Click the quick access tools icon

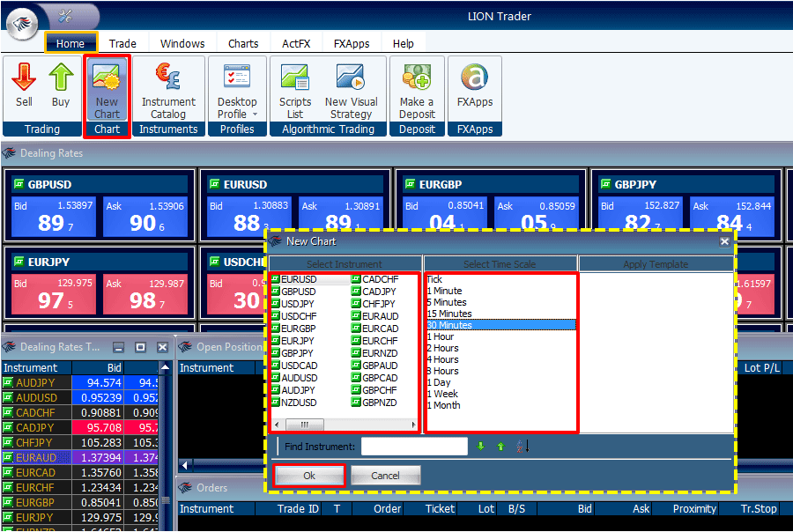pyautogui.click(x=65, y=16)
